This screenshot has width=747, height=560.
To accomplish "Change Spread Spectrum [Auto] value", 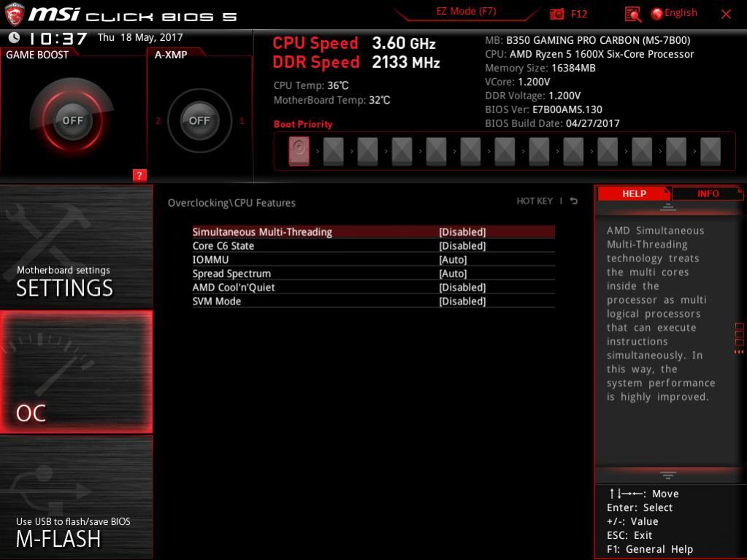I will (453, 273).
